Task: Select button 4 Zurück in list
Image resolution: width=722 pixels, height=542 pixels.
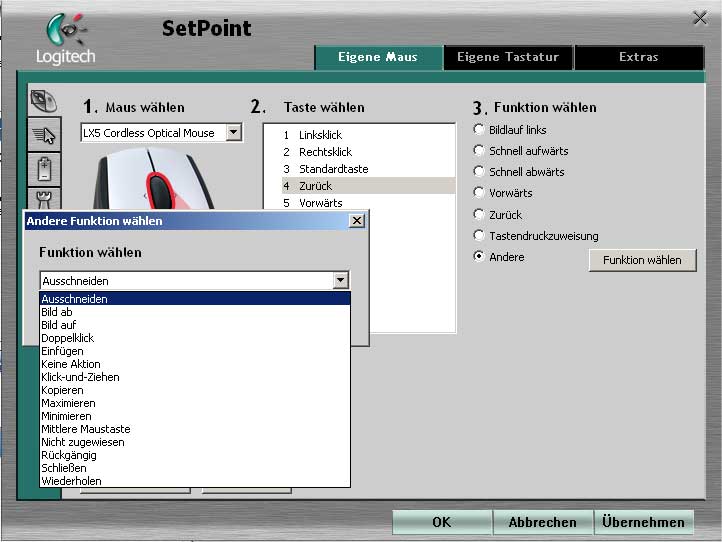Action: tap(368, 186)
